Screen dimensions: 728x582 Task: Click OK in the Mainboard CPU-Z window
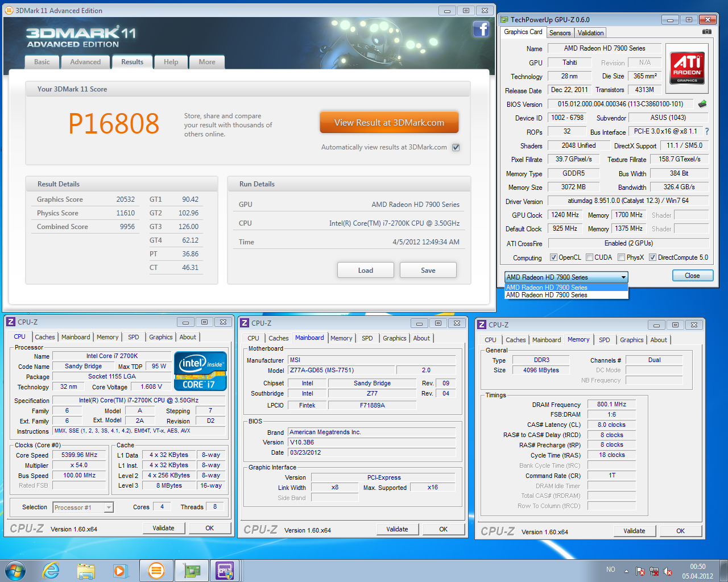[444, 529]
